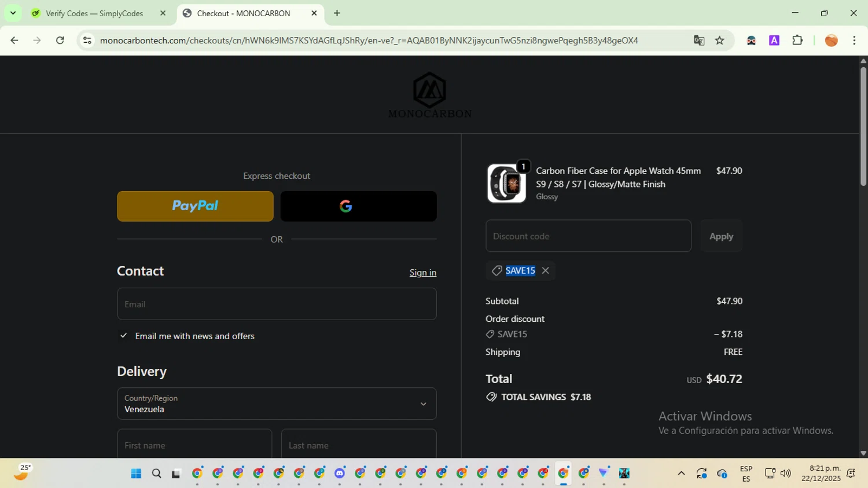View site information icon in address bar
Image resolution: width=868 pixels, height=488 pixels.
point(87,41)
